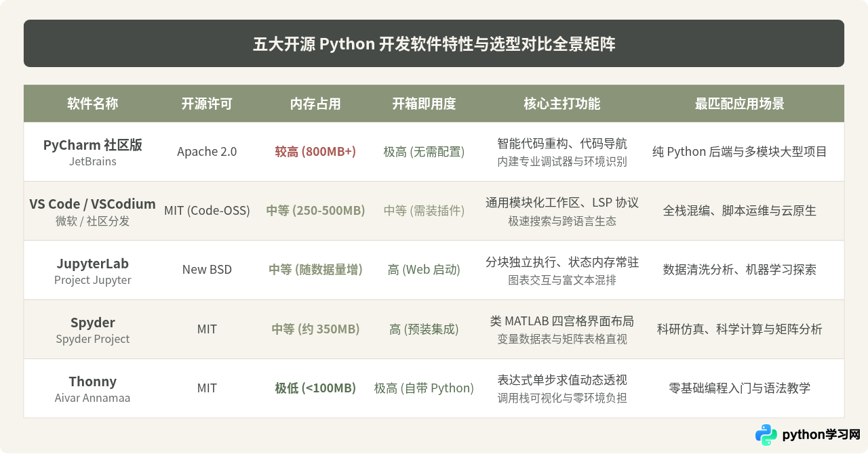Click the "MIT (Code-OSS)" license cell
This screenshot has height=454, width=868.
pos(207,211)
